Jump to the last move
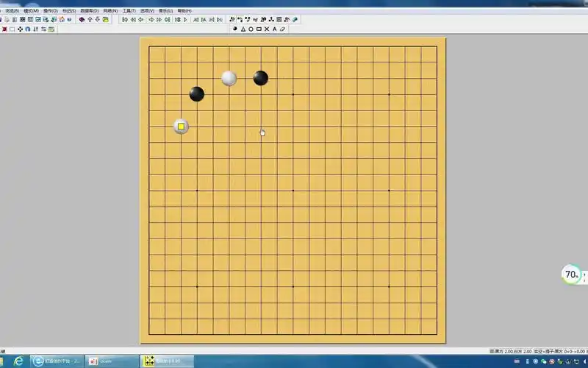 168,20
